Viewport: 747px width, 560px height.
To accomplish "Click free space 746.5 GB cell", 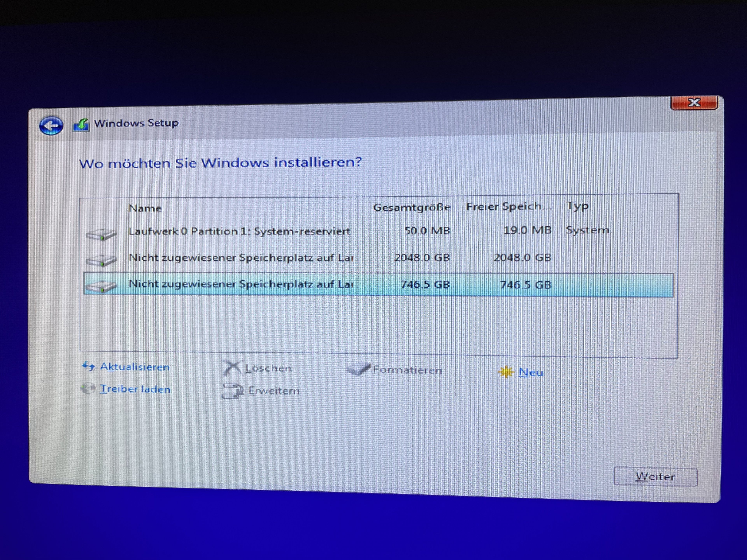I will pyautogui.click(x=525, y=285).
